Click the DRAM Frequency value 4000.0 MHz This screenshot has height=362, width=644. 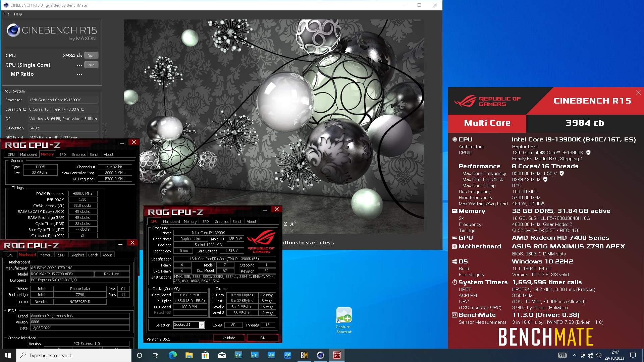pyautogui.click(x=83, y=193)
